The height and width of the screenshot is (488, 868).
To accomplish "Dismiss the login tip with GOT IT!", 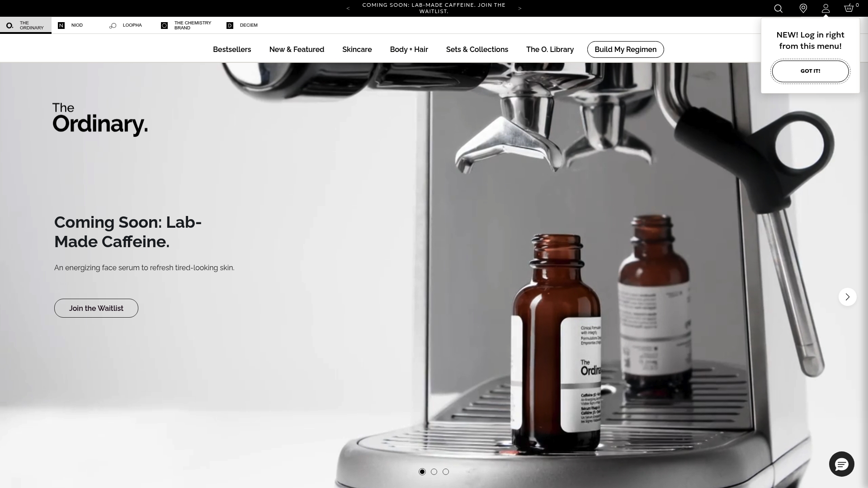I will pos(810,71).
